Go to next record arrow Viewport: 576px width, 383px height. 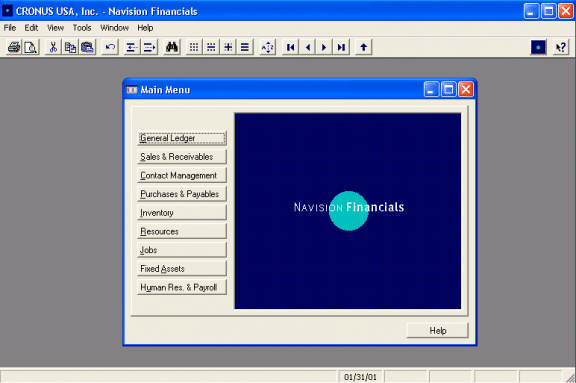tap(324, 47)
